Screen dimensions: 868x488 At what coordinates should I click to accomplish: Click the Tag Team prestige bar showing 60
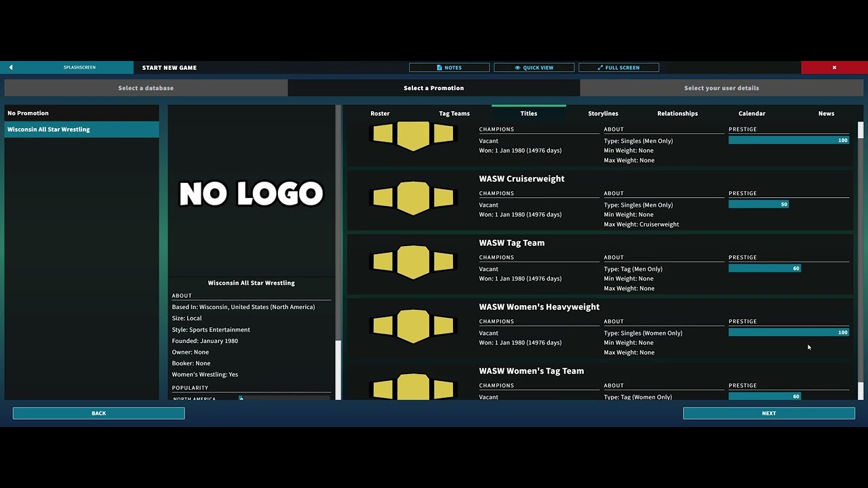[x=765, y=268]
